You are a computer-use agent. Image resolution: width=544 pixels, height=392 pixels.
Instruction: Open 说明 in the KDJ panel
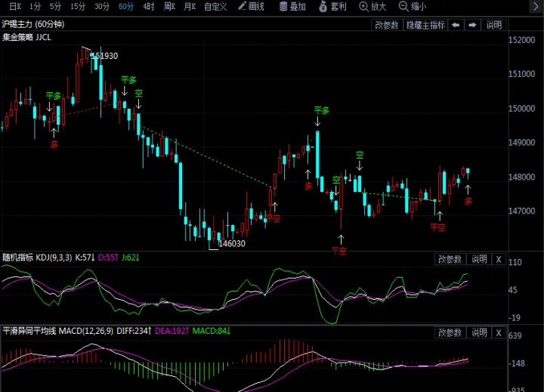point(479,259)
